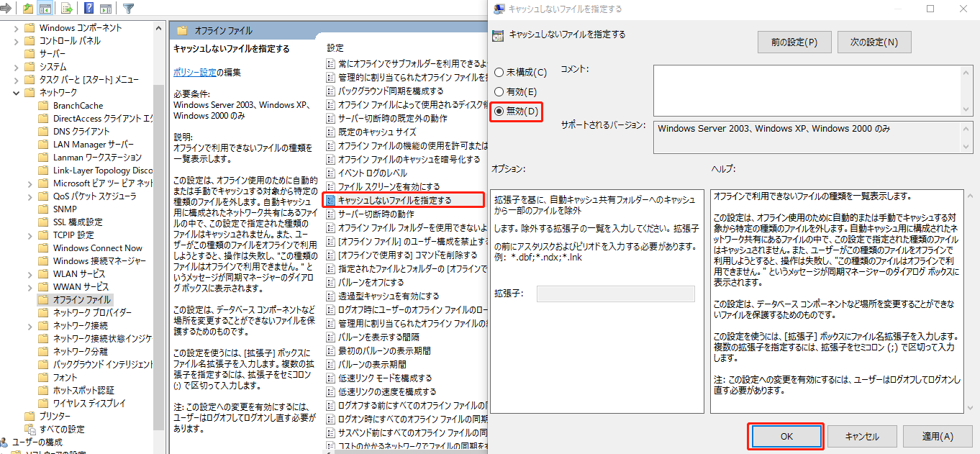
Task: Select バックグラウンド同期を構成する setting
Action: point(391,91)
